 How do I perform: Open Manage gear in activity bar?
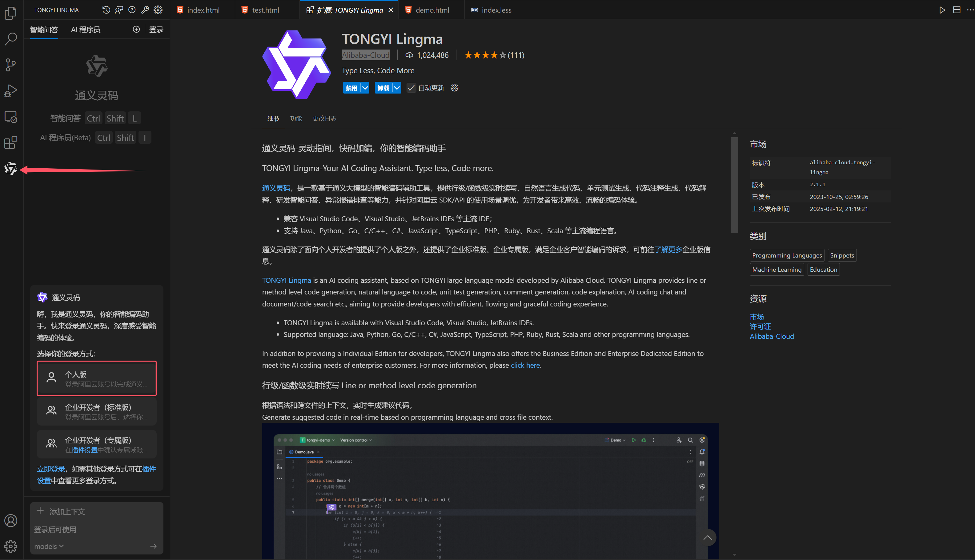[x=11, y=546]
